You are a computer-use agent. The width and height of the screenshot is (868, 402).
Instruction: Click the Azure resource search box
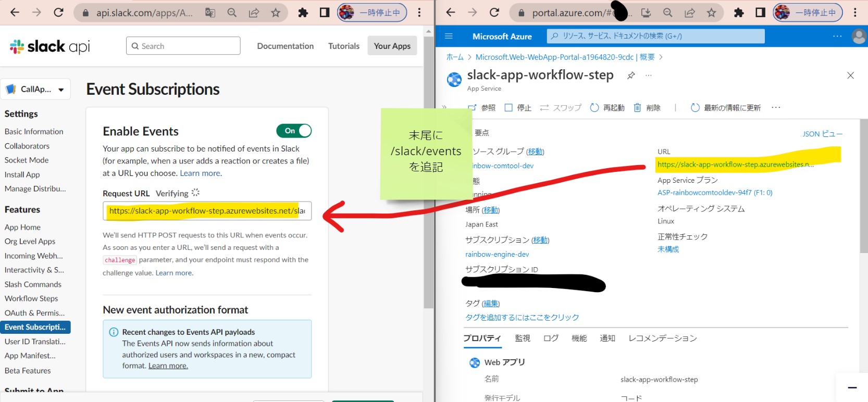tap(656, 36)
